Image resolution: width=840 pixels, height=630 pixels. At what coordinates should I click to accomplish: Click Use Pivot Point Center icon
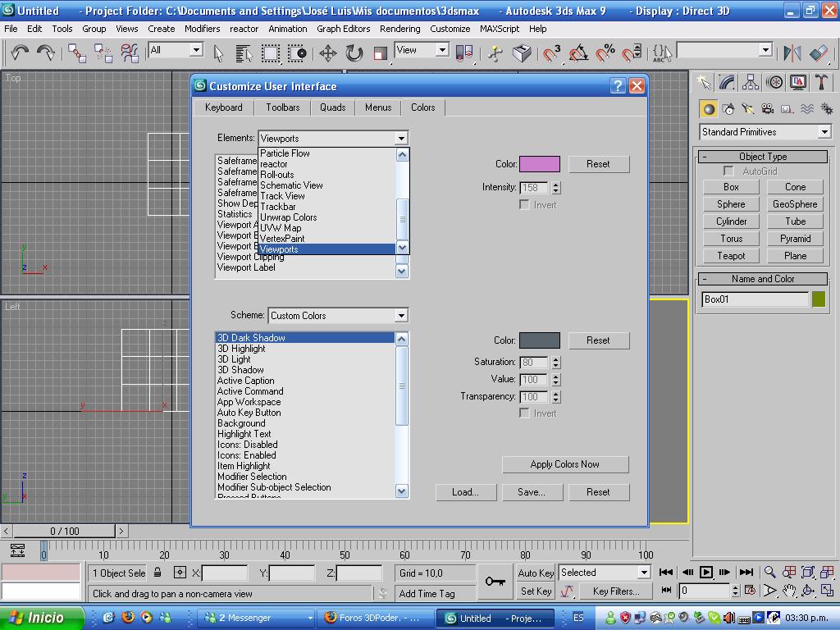coord(464,53)
